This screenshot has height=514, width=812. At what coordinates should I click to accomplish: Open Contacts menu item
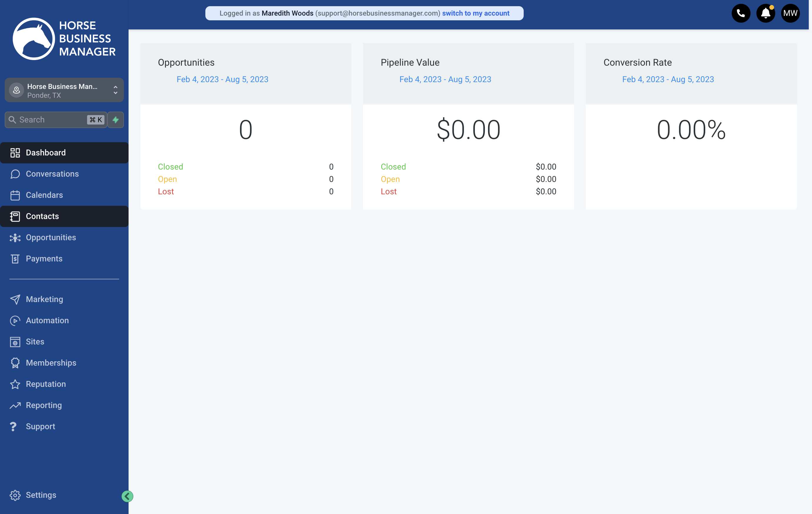[x=64, y=216]
